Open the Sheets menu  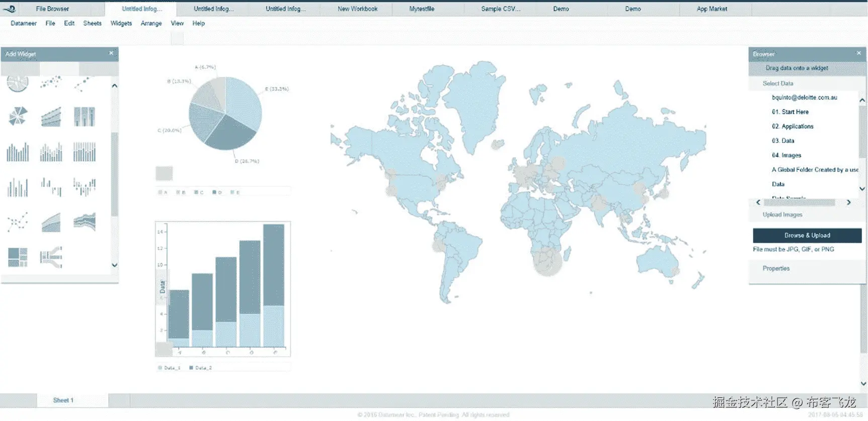point(92,23)
